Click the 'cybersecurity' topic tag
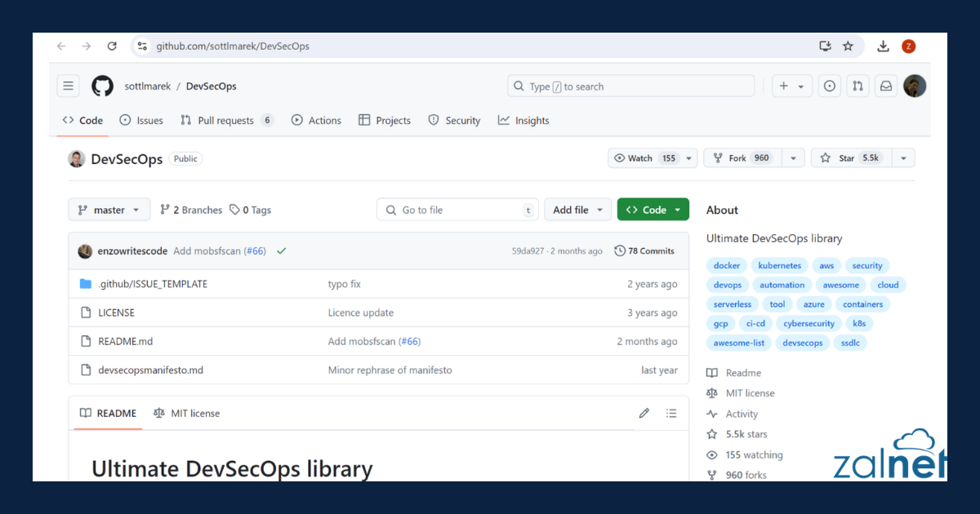The image size is (980, 514). (x=808, y=323)
